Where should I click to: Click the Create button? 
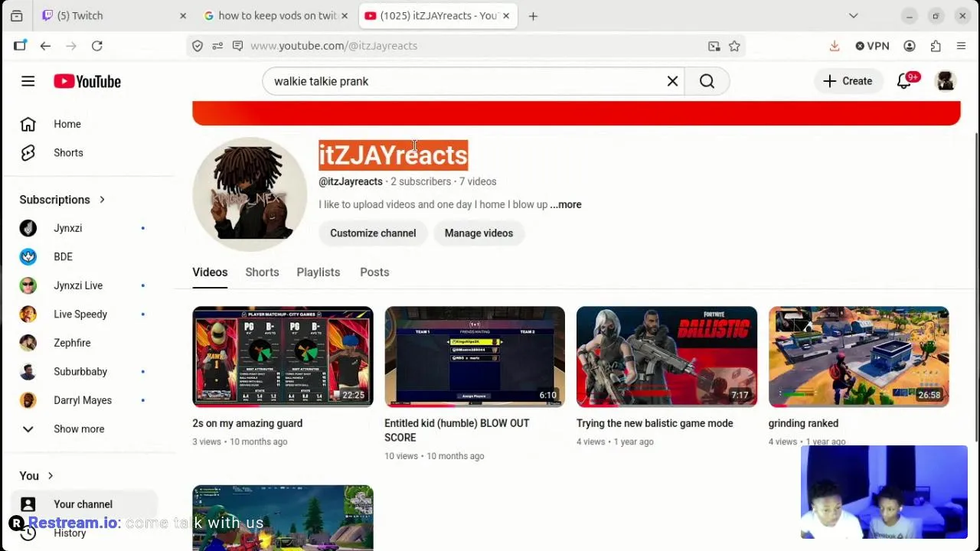click(x=848, y=81)
